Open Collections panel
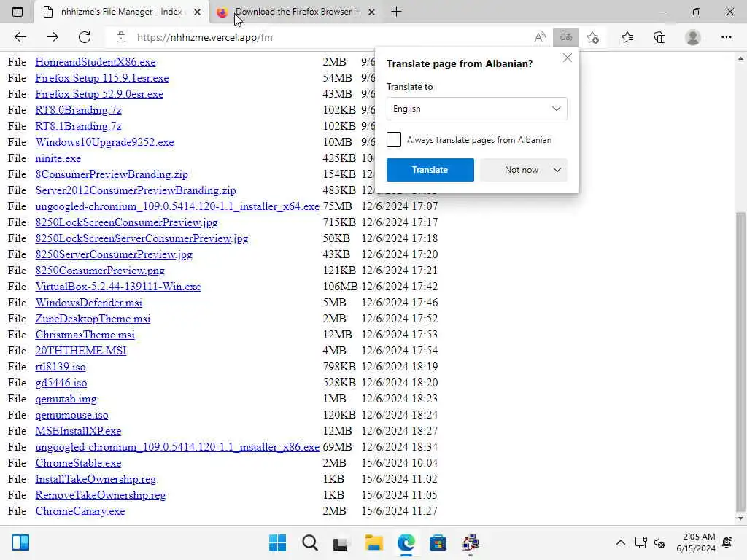This screenshot has height=560, width=747. (659, 37)
